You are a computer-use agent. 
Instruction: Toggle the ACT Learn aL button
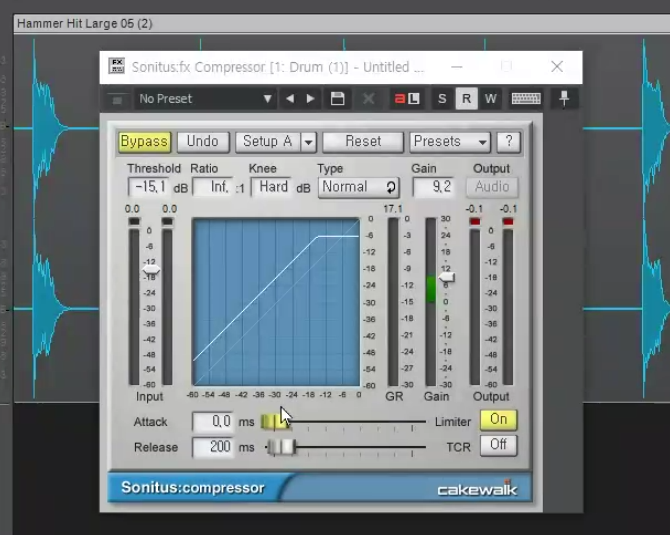pyautogui.click(x=407, y=99)
